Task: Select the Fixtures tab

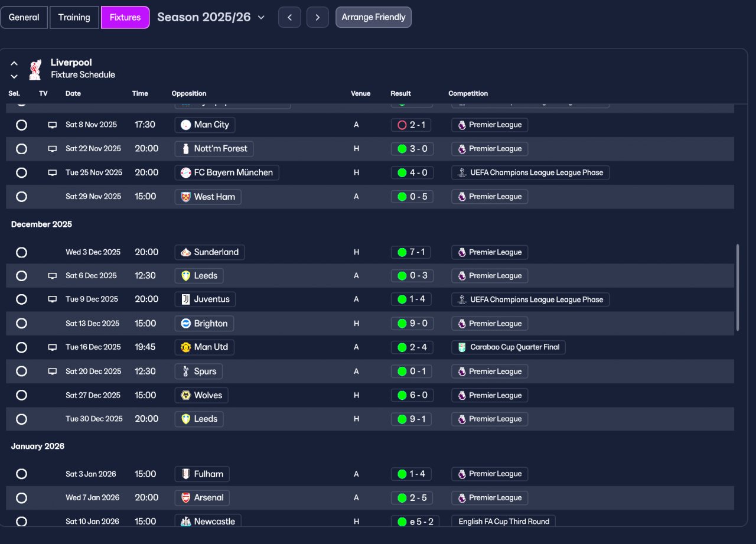Action: pos(125,17)
